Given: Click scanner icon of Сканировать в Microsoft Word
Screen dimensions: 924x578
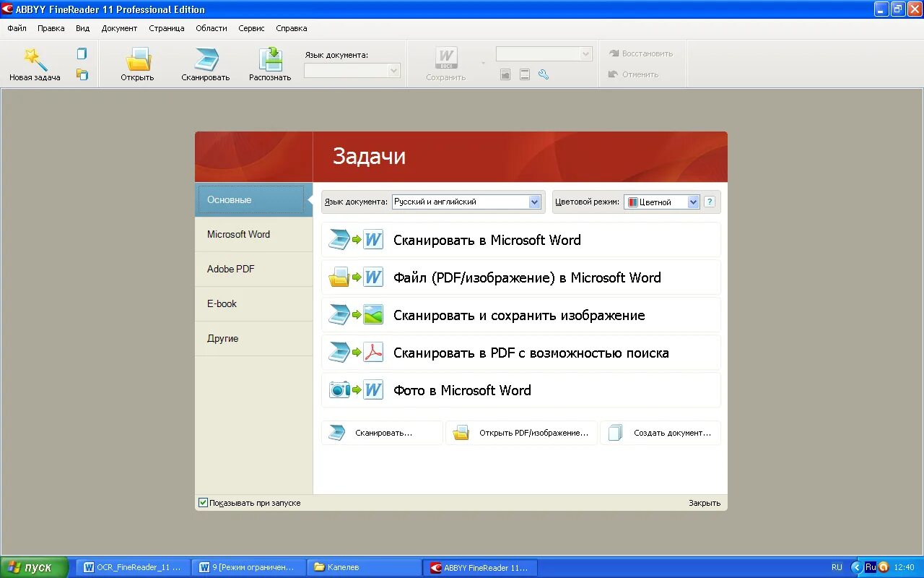Looking at the screenshot, I should click(339, 240).
